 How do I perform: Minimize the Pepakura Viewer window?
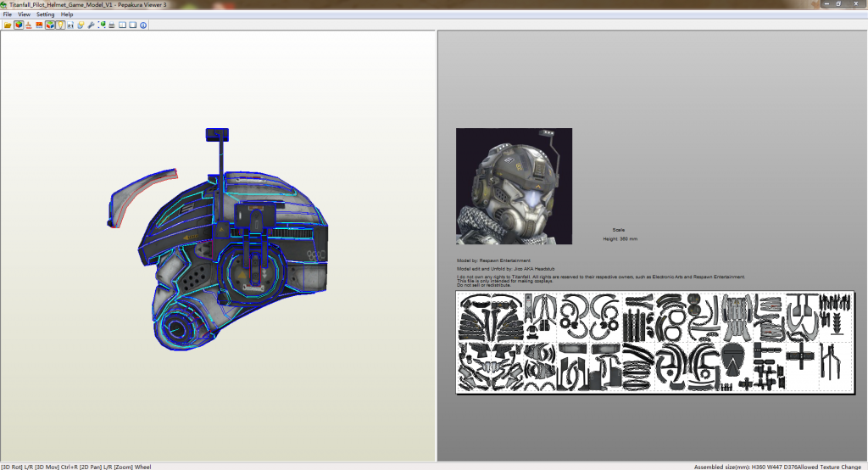[x=826, y=4]
